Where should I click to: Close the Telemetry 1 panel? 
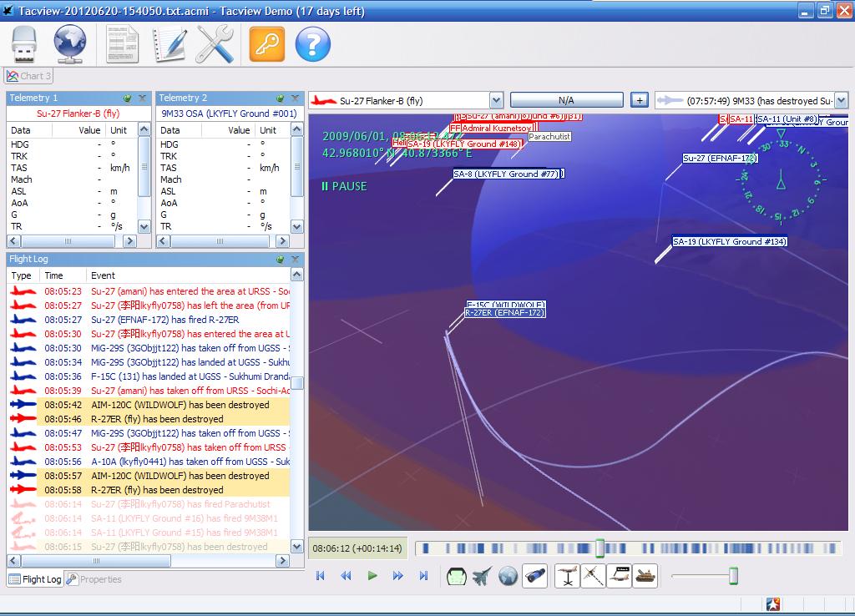click(142, 98)
